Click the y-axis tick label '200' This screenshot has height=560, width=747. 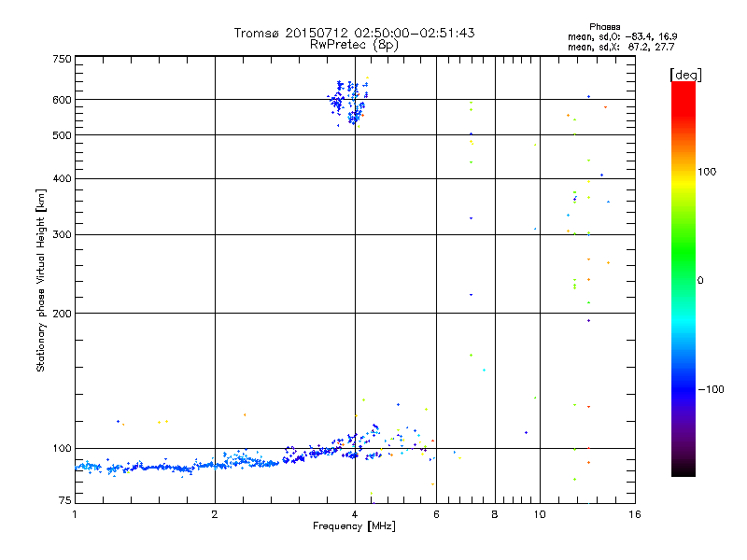click(62, 314)
